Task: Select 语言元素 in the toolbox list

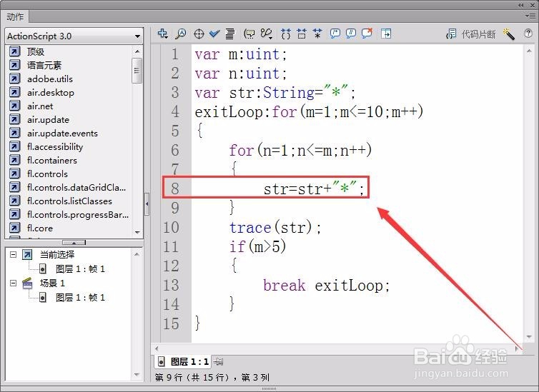Action: (44, 65)
